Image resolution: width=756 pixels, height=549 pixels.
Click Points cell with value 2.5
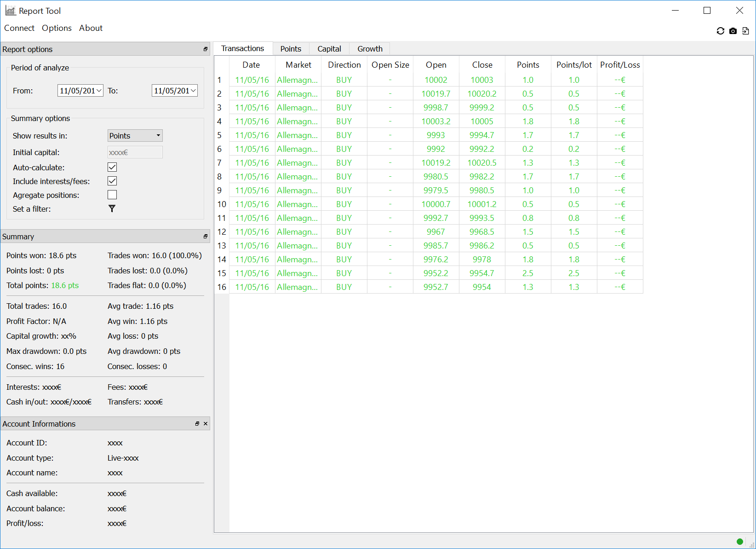528,273
